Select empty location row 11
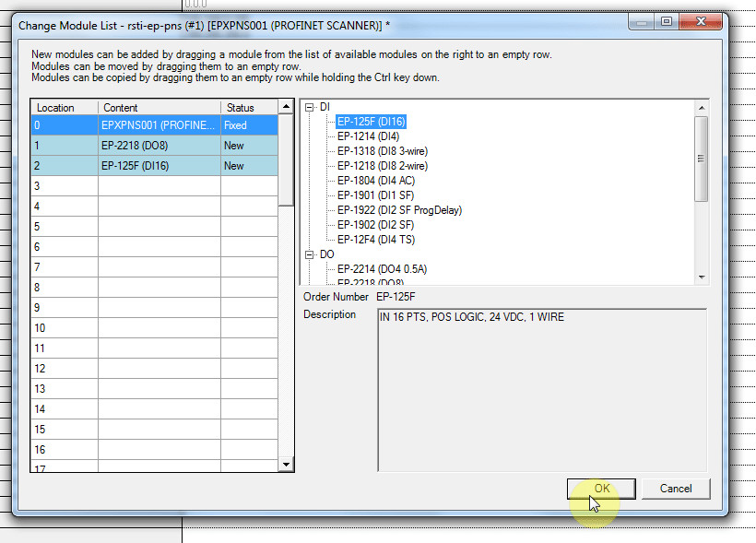Screen dimensions: 756x543 pos(154,348)
